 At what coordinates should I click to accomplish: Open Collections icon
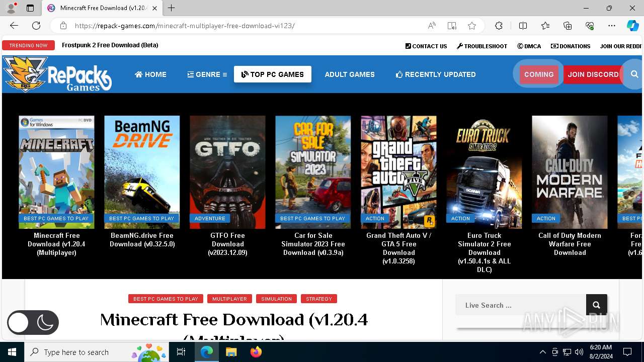click(x=568, y=26)
